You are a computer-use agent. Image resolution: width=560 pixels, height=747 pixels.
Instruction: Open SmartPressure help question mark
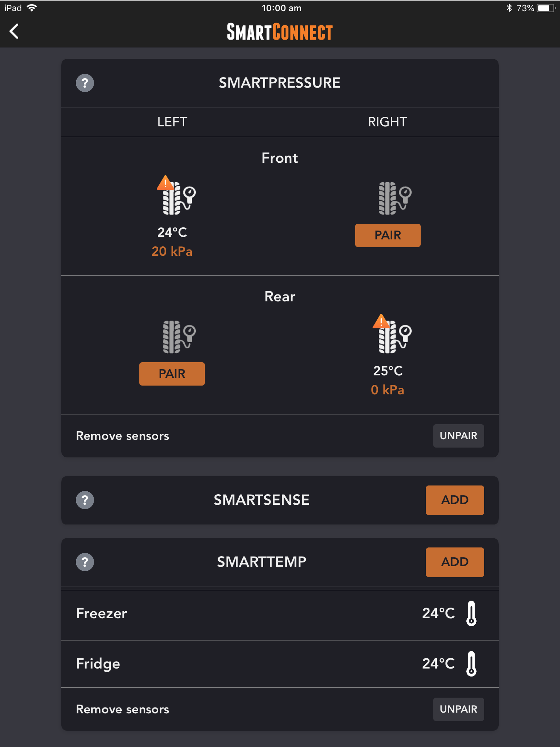[85, 83]
